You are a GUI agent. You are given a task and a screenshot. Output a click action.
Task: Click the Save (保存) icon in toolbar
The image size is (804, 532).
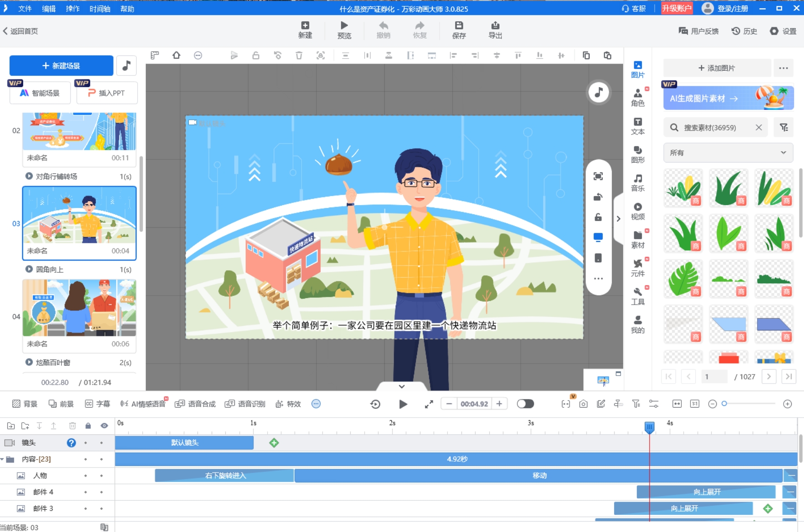(x=459, y=30)
